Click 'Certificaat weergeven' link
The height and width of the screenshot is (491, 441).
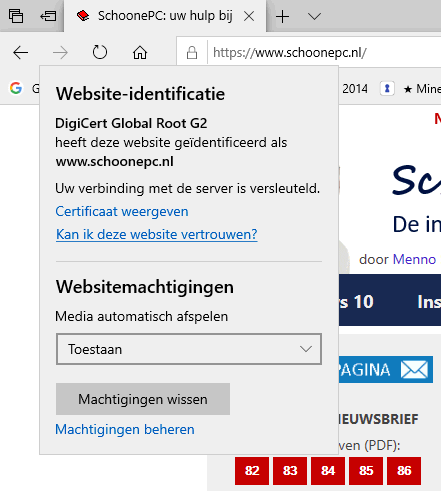(122, 211)
